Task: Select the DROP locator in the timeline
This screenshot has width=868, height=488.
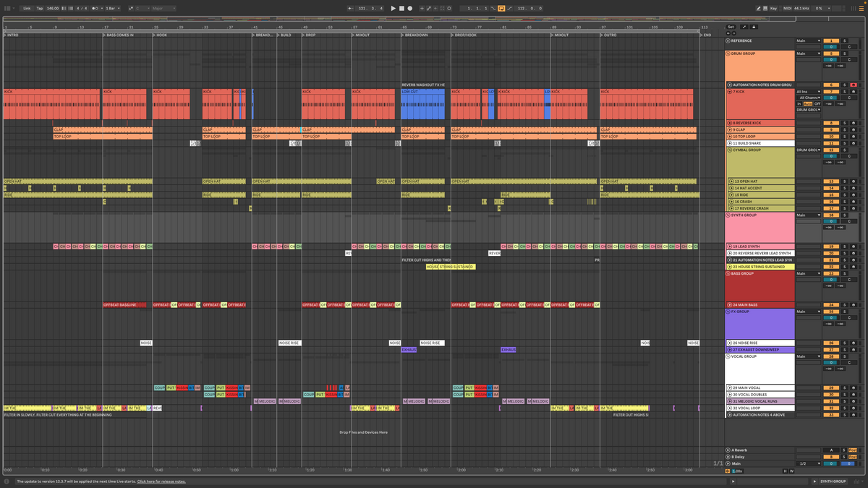Action: [x=306, y=34]
